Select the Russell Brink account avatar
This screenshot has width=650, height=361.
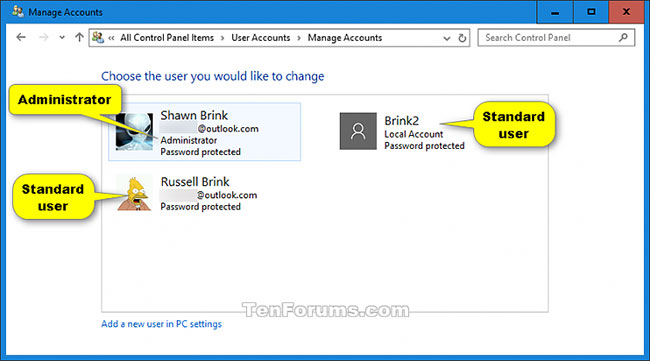click(134, 193)
